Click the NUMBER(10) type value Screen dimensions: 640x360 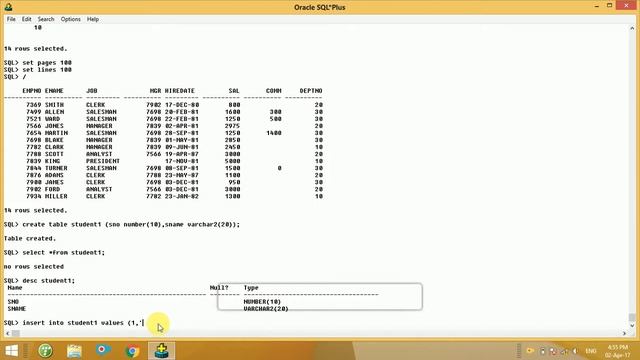262,302
